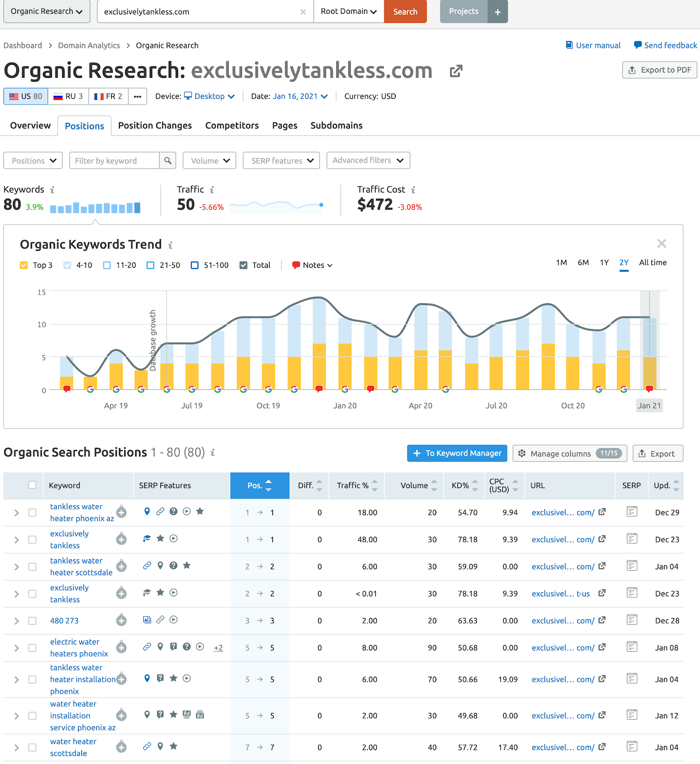This screenshot has width=700, height=764.
Task: Click inside the Filter by keyword field
Action: (114, 160)
